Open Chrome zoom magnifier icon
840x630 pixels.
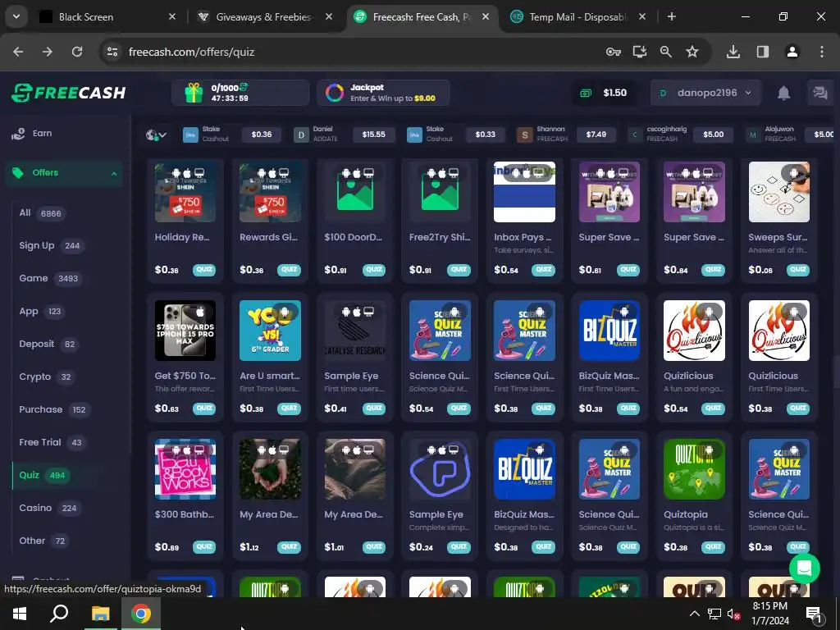pyautogui.click(x=666, y=52)
